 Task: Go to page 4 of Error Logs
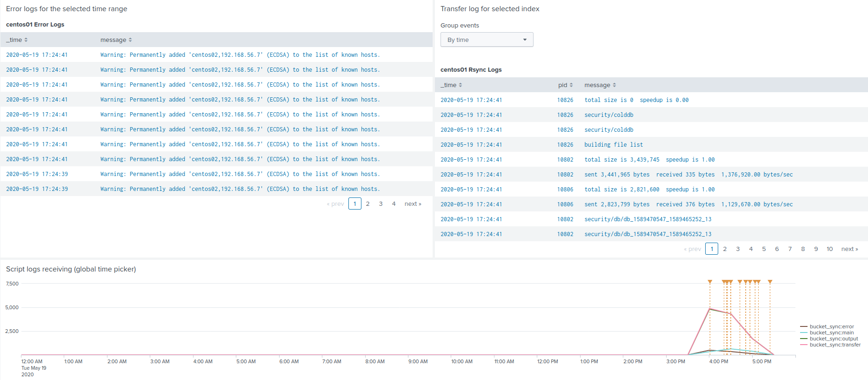394,204
